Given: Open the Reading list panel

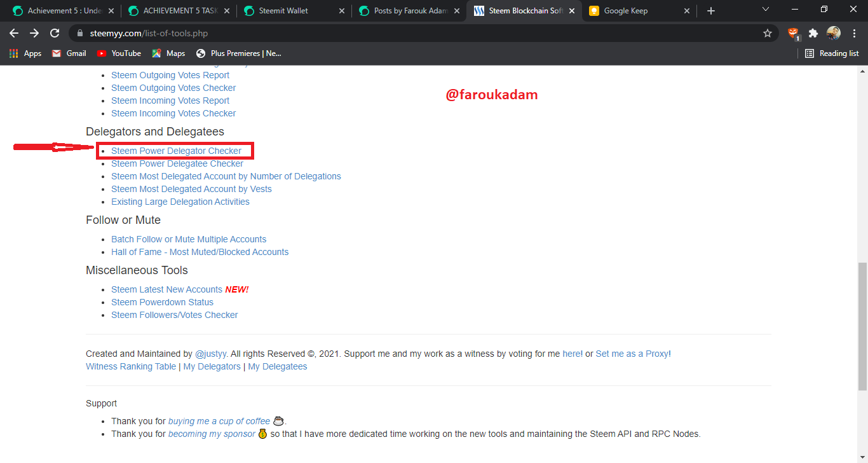Looking at the screenshot, I should tap(832, 53).
